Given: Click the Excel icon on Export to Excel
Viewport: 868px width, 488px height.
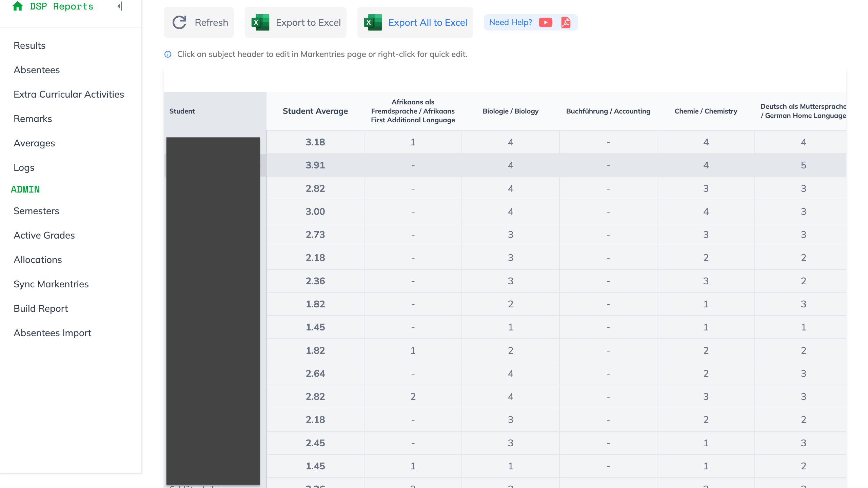Looking at the screenshot, I should point(260,22).
